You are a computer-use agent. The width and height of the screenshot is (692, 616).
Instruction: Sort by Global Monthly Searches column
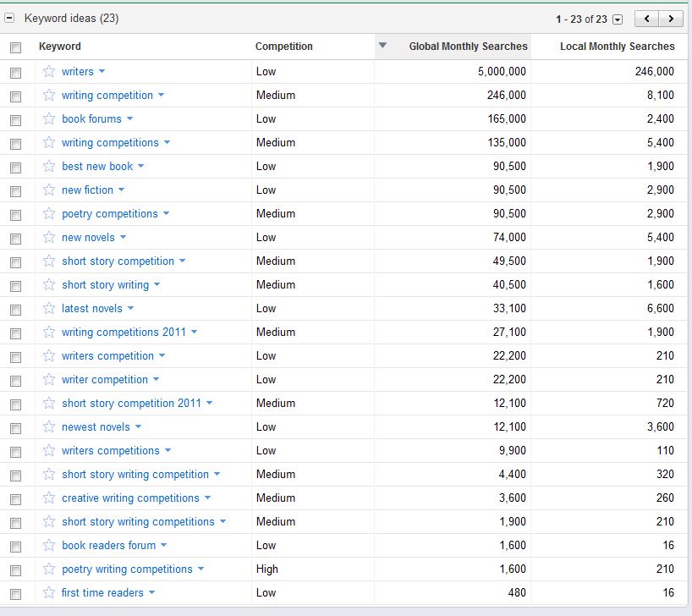click(468, 47)
